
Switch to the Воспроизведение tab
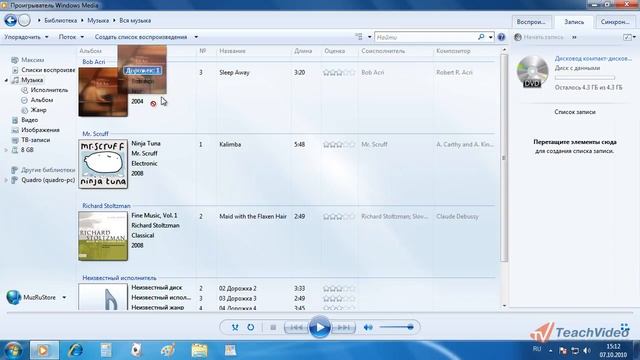(x=531, y=22)
